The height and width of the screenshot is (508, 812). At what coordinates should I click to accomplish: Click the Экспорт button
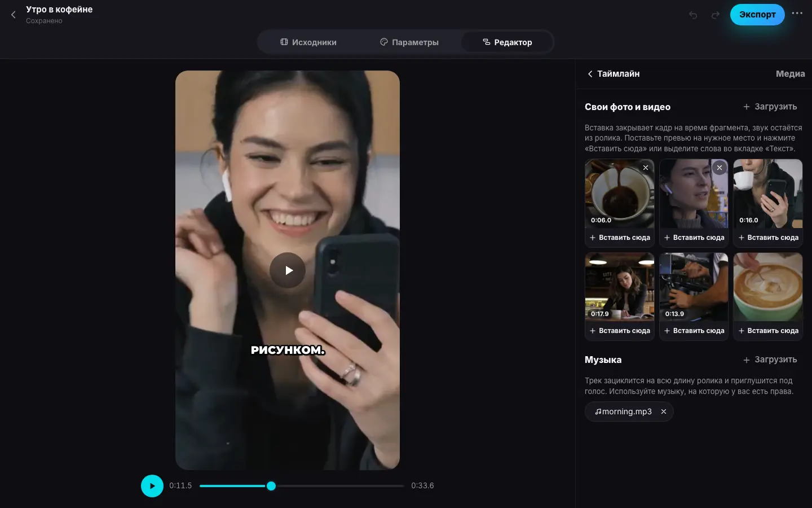757,15
